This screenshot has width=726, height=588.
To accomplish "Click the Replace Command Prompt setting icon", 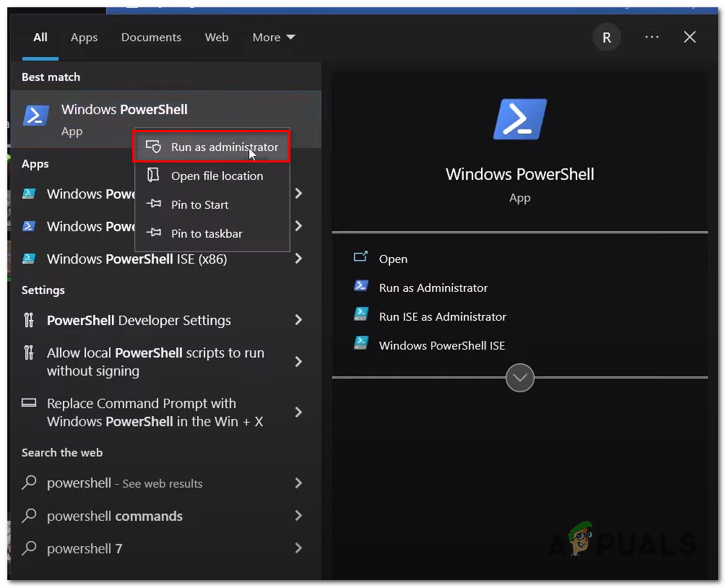I will (29, 403).
